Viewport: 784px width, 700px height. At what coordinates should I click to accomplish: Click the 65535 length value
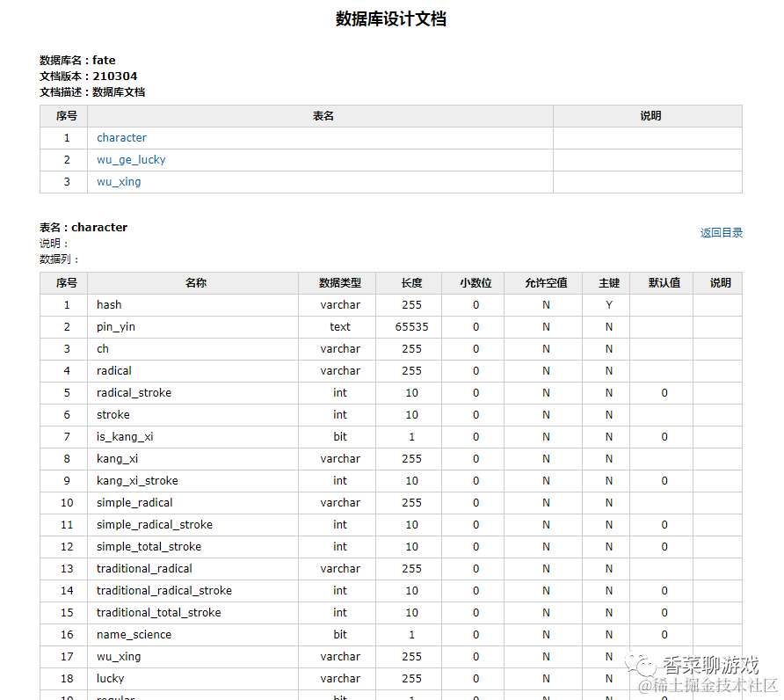[411, 327]
